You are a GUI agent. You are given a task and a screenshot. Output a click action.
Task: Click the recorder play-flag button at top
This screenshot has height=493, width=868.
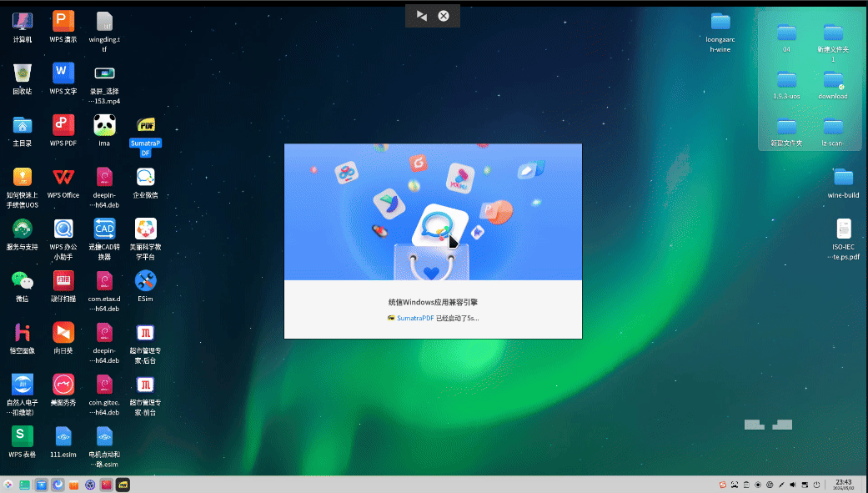pyautogui.click(x=422, y=16)
